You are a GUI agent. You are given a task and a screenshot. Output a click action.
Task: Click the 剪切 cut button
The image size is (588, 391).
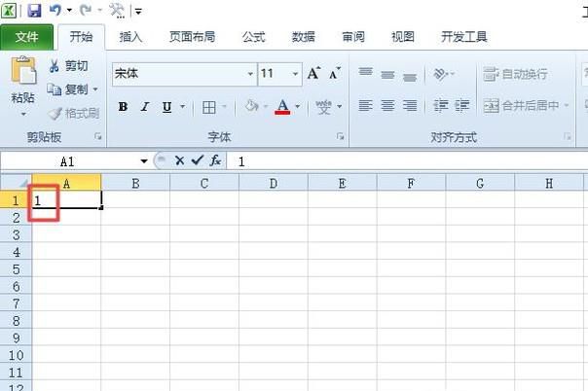click(x=68, y=66)
